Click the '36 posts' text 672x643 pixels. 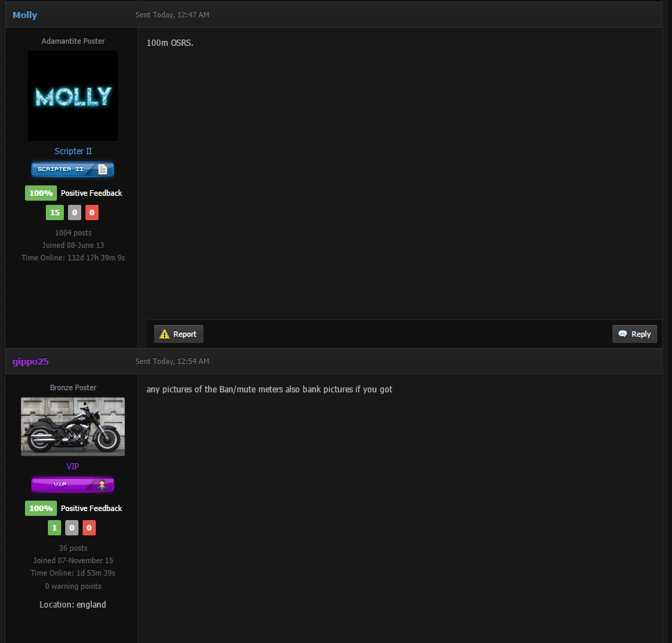click(74, 549)
